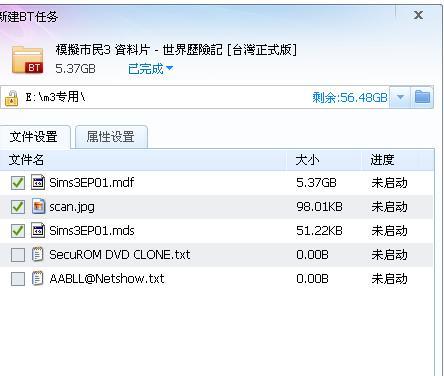Switch to the 文件设置 tab
Screen dimensions: 444x376
(34, 137)
